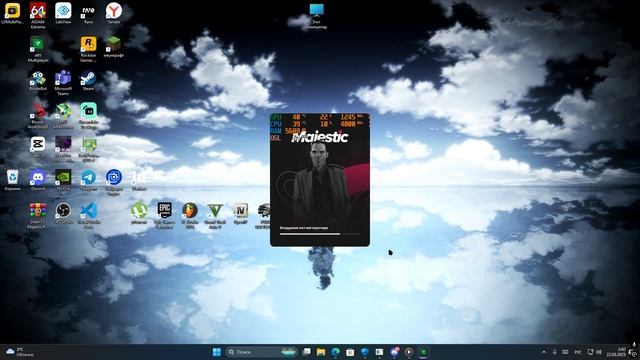Click the taskbar search box
Screen dimensions: 640x360
tap(261, 352)
